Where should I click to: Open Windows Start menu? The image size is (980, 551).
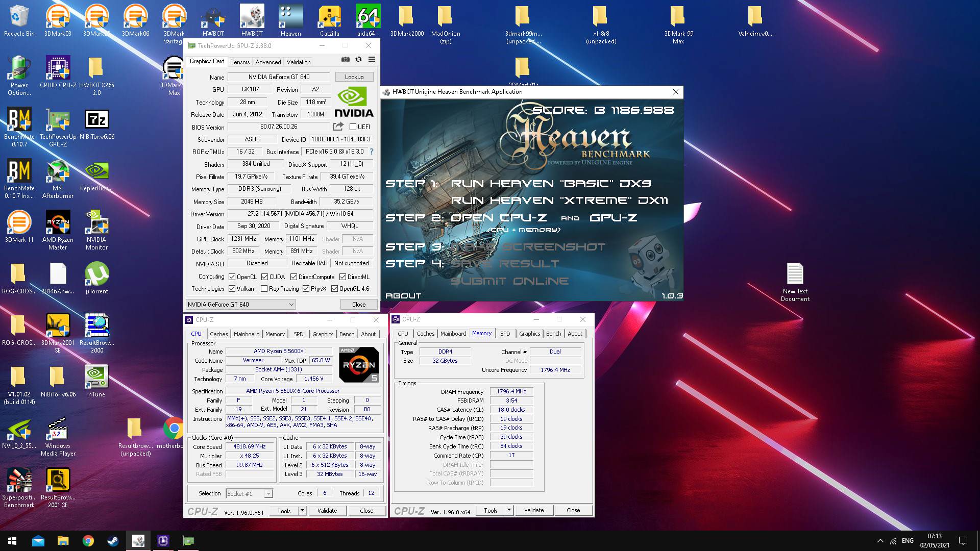pos(12,541)
